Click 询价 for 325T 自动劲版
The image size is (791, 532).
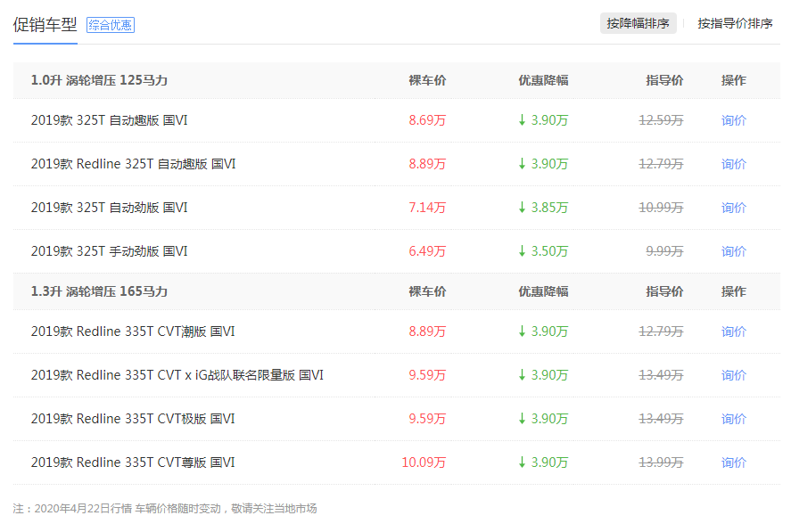coord(734,208)
